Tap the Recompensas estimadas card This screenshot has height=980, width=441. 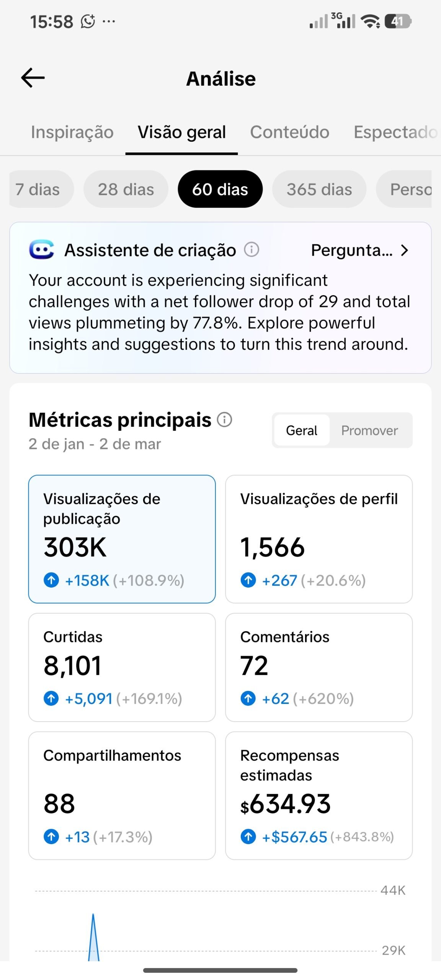[x=319, y=795]
